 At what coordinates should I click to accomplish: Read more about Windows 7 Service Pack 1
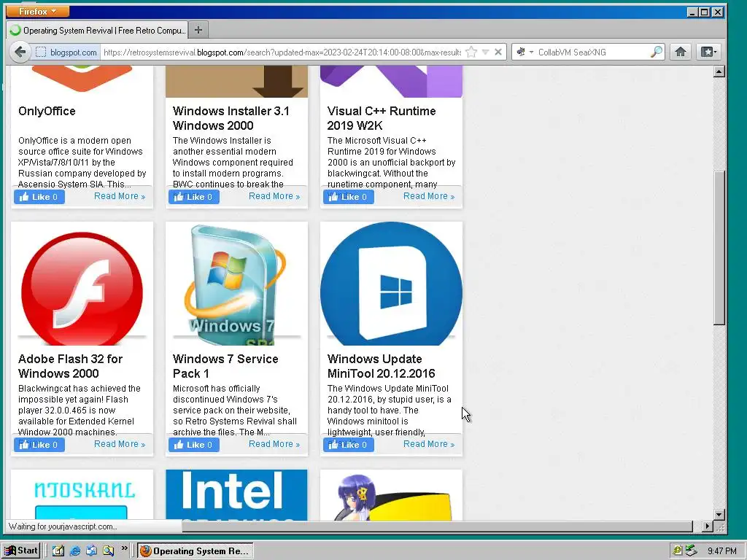click(x=274, y=444)
